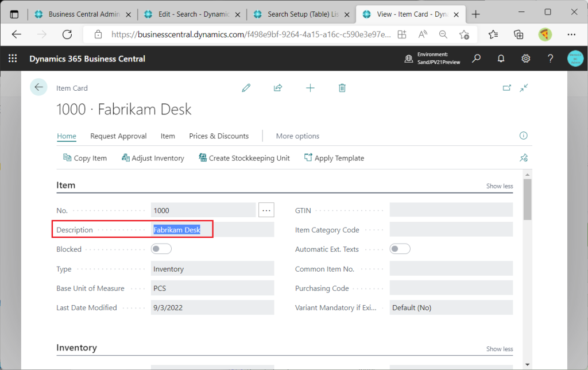
Task: Switch to Business Central Admin browser tab
Action: (x=83, y=14)
